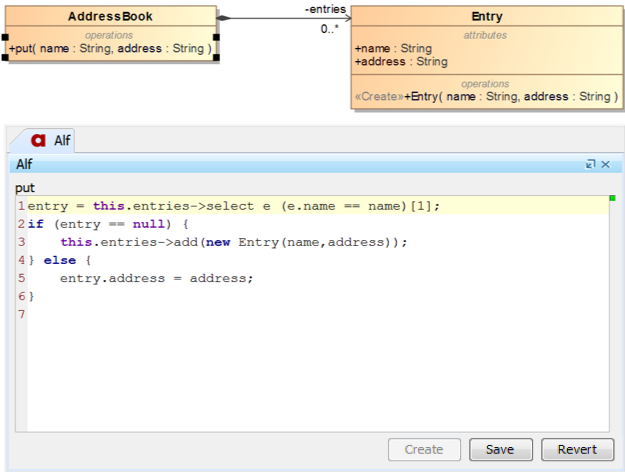Undock the Alf panel with float icon
Screen dimensions: 625x472
pos(590,164)
